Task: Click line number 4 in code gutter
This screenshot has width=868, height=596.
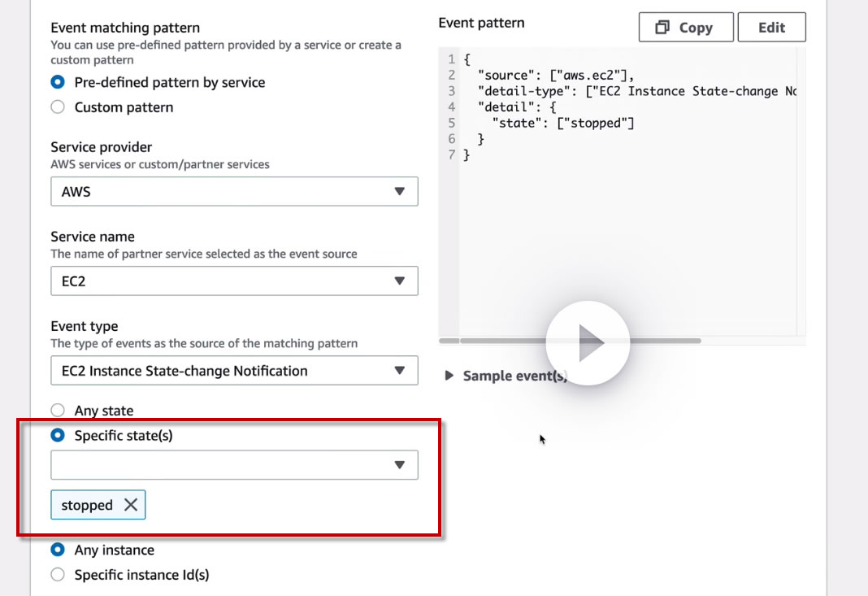Action: pos(451,107)
